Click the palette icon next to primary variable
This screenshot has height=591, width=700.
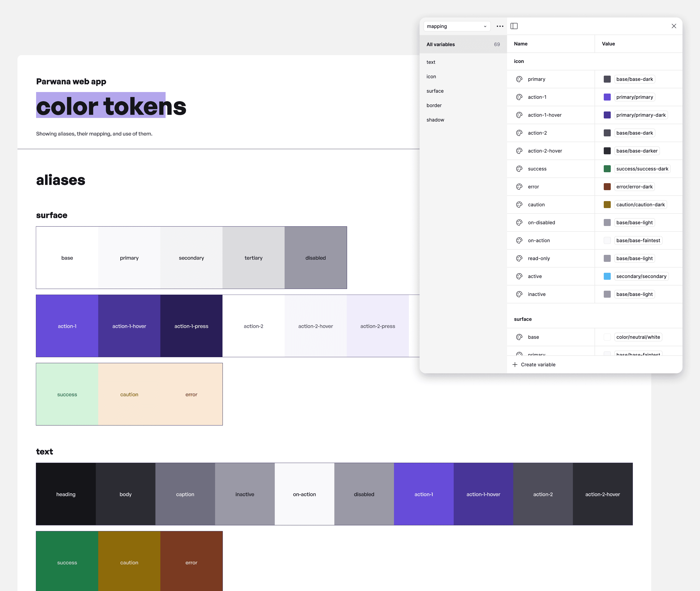(x=519, y=79)
